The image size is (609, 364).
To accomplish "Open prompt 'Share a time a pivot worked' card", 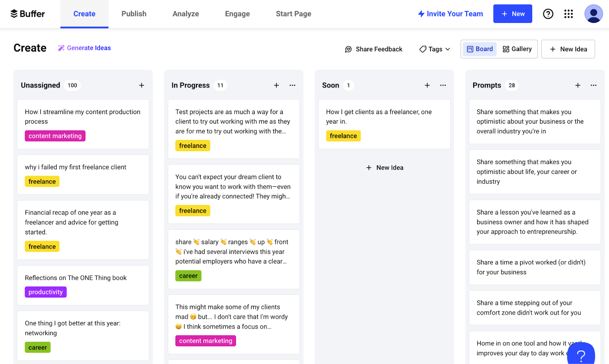I will [x=535, y=267].
